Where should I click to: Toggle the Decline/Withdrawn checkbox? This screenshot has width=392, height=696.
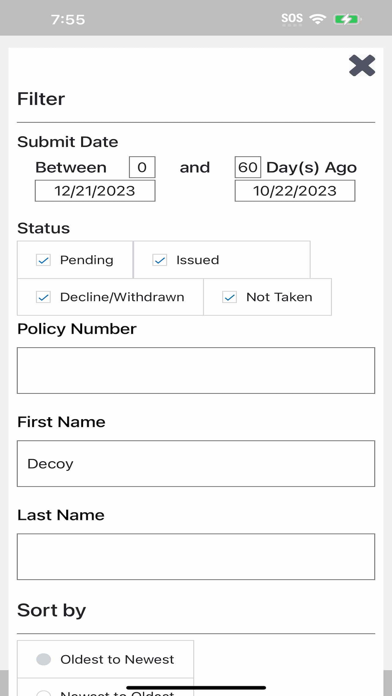coord(44,297)
